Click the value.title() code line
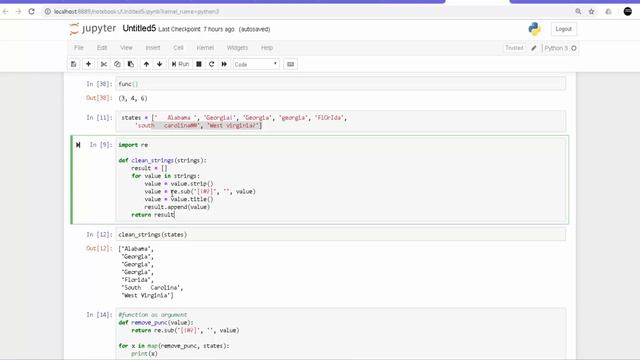This screenshot has height=360, width=640. coord(179,199)
